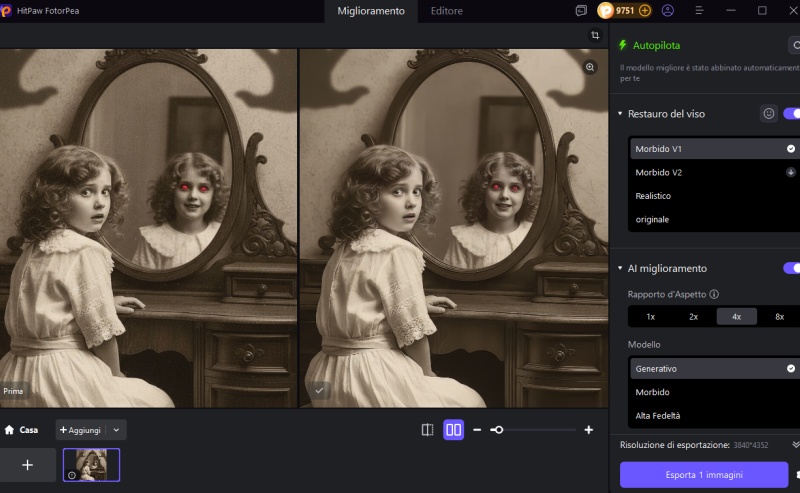
Task: Click Esporta 1 immagini button
Action: [x=704, y=475]
